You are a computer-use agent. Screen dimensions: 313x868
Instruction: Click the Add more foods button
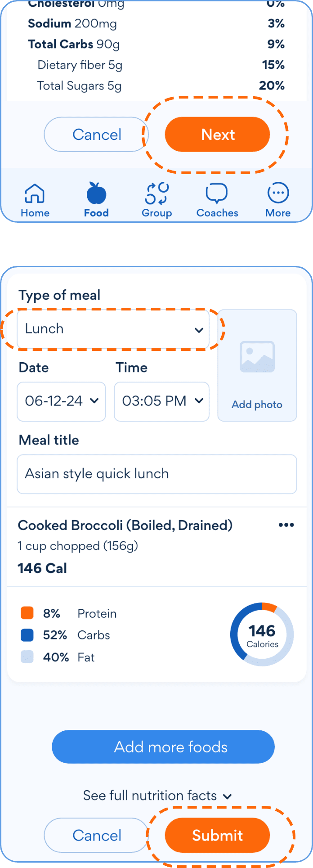163,747
